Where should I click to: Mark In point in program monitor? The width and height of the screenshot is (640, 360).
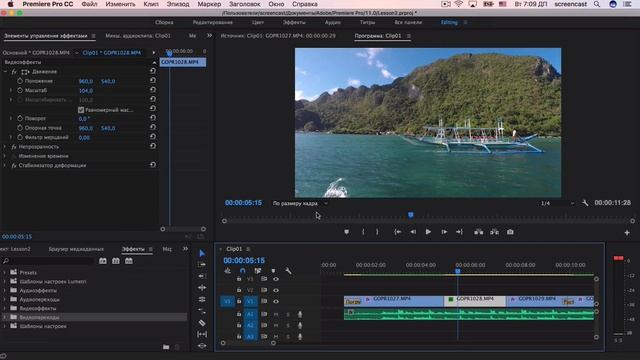coord(363,232)
